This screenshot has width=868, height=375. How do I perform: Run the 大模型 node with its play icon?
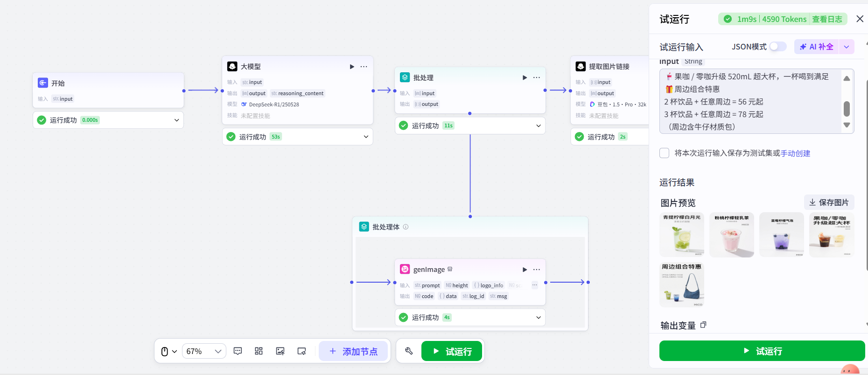point(352,67)
